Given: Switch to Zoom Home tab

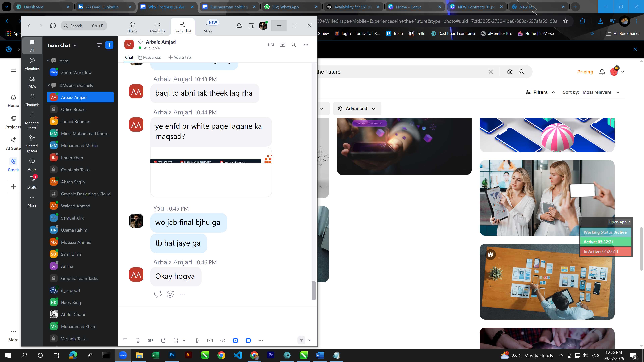Looking at the screenshot, I should (132, 27).
